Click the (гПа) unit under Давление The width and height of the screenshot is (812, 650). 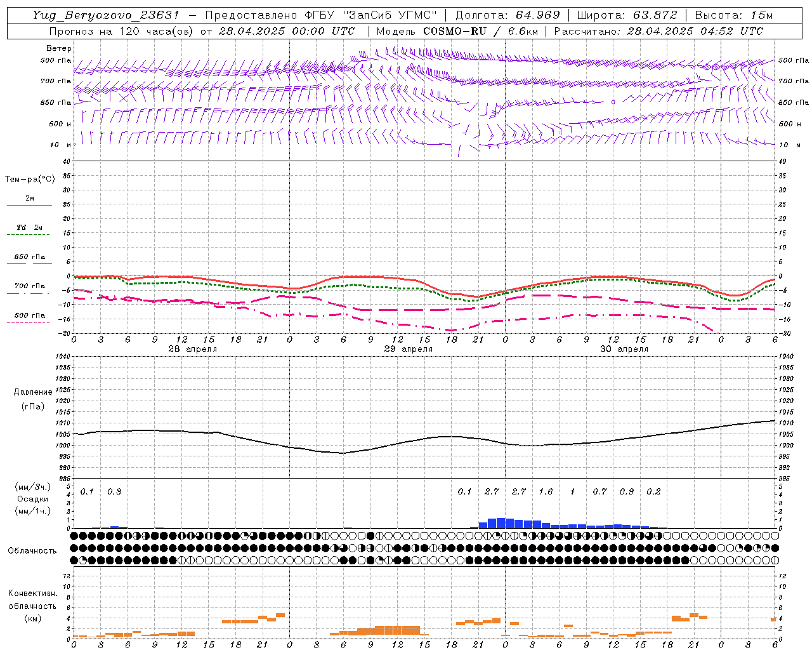33,406
